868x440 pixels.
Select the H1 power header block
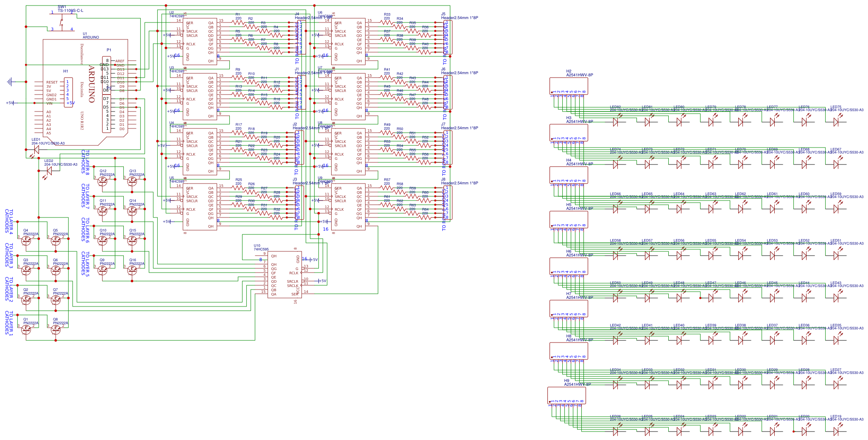pos(68,92)
